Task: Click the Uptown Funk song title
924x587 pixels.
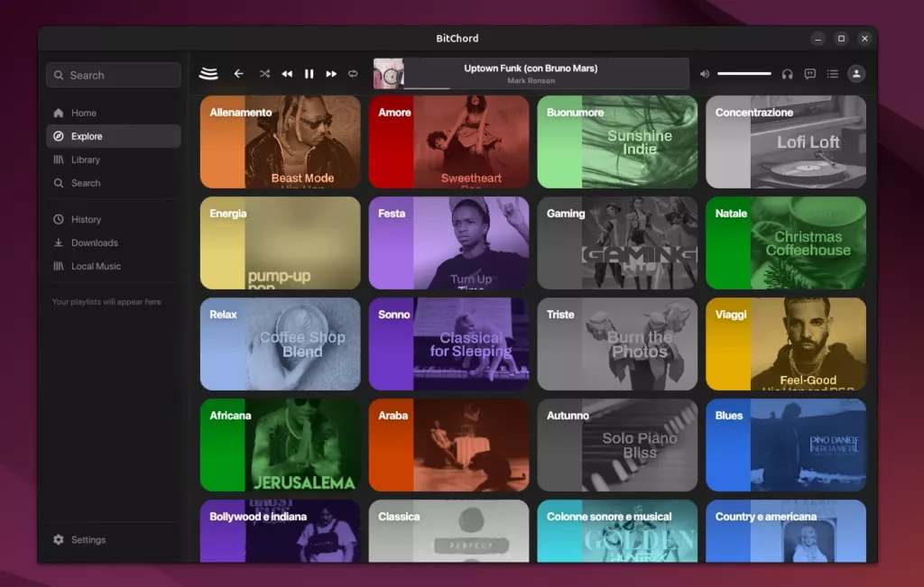Action: coord(531,69)
